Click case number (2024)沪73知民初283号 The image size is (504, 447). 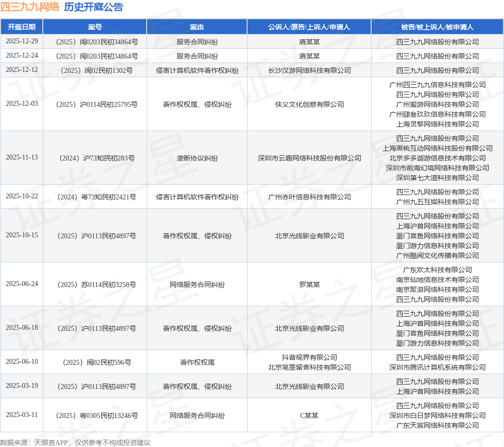click(x=97, y=158)
